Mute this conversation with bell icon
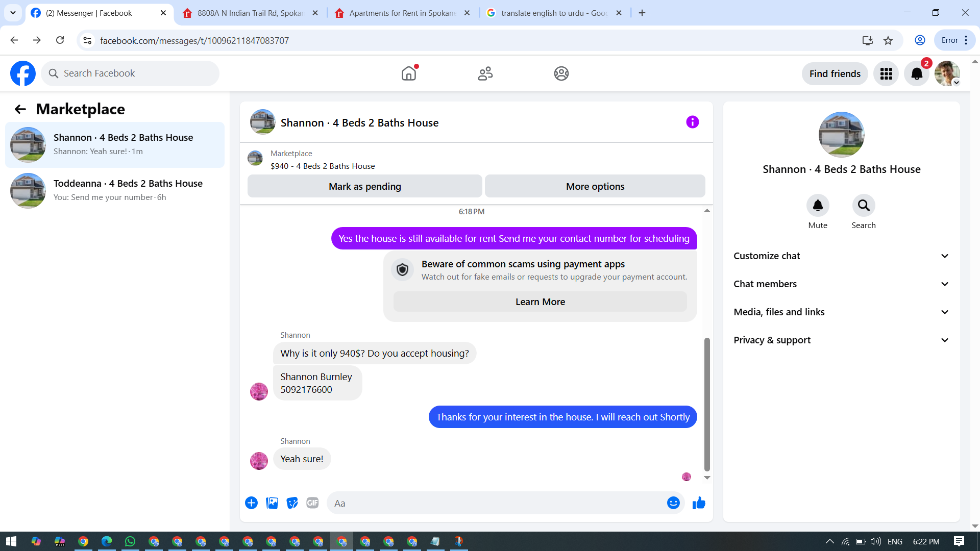The height and width of the screenshot is (551, 980). (x=818, y=206)
